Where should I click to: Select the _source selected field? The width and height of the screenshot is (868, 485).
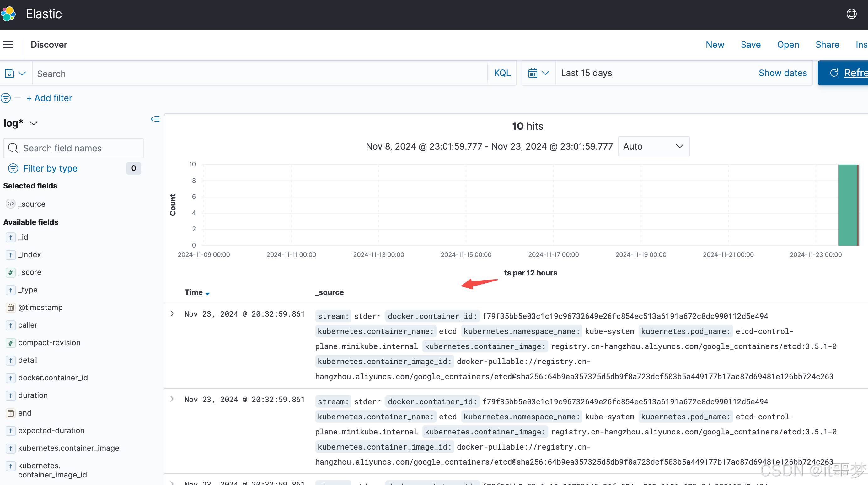coord(32,204)
